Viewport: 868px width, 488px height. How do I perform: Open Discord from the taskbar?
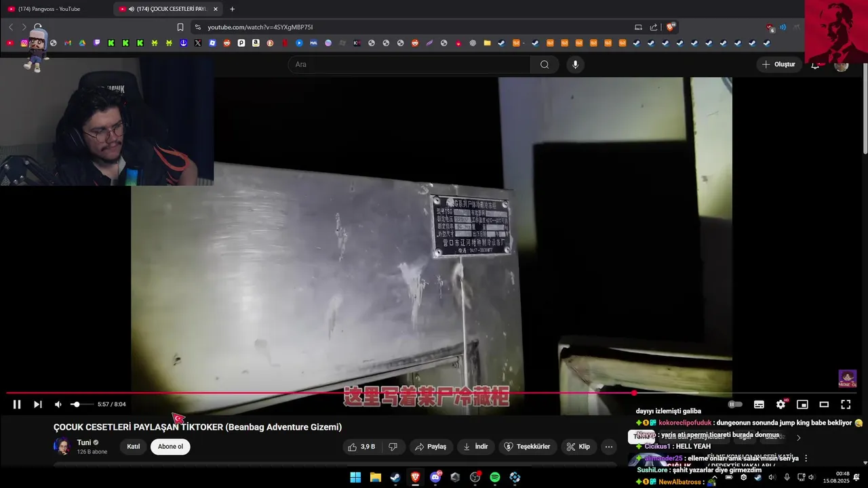435,477
